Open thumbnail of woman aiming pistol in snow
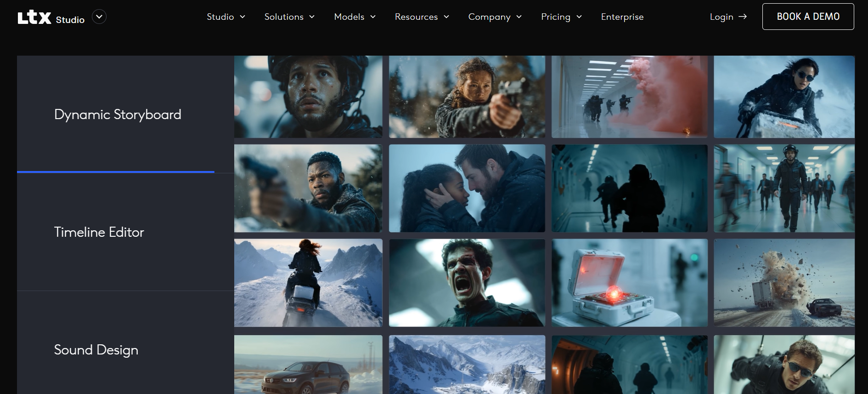This screenshot has width=868, height=394. (x=467, y=97)
